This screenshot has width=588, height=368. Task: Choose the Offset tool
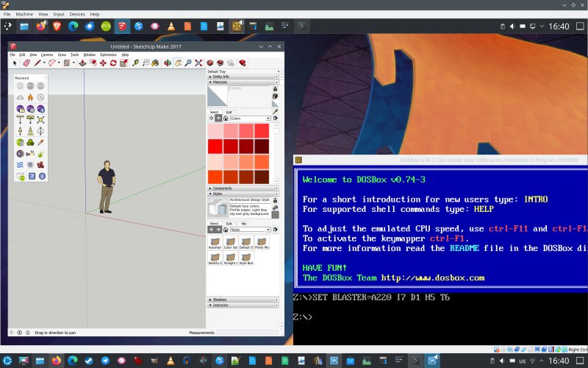pyautogui.click(x=93, y=63)
